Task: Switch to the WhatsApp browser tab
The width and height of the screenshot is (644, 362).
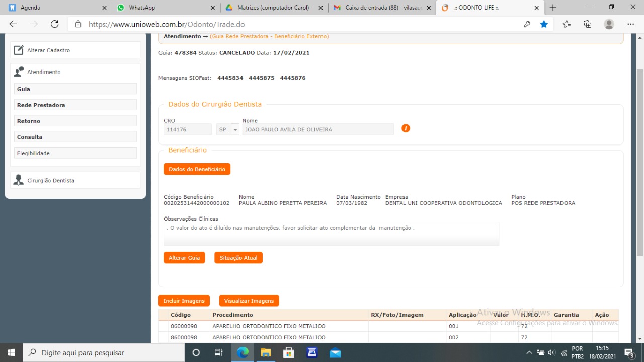Action: click(x=165, y=8)
